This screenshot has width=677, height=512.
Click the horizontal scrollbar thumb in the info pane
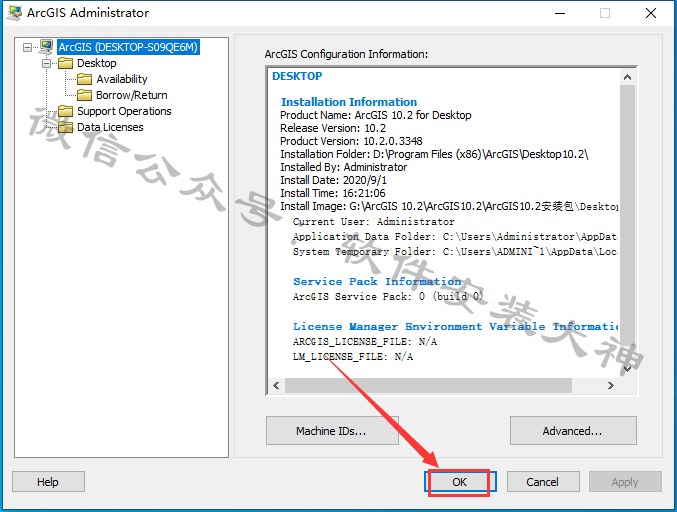pyautogui.click(x=428, y=385)
